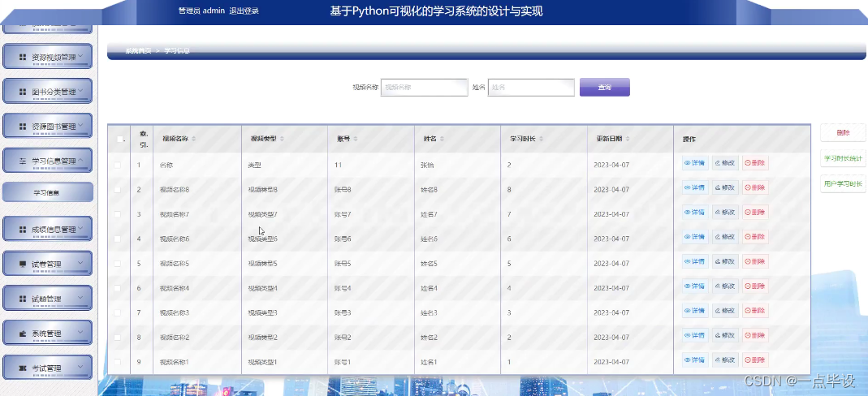Check the checkbox for row 1 (张怡)
The width and height of the screenshot is (868, 396).
tap(117, 165)
